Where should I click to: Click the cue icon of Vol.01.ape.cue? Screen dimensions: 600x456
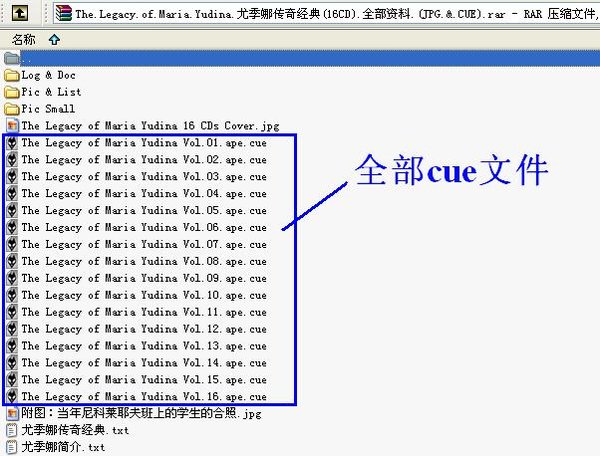[x=12, y=143]
